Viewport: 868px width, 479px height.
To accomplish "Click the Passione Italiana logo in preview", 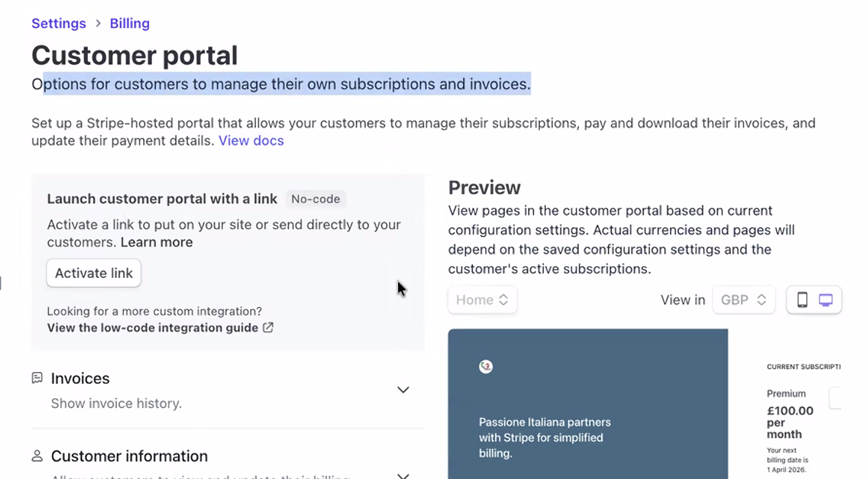I will [486, 366].
